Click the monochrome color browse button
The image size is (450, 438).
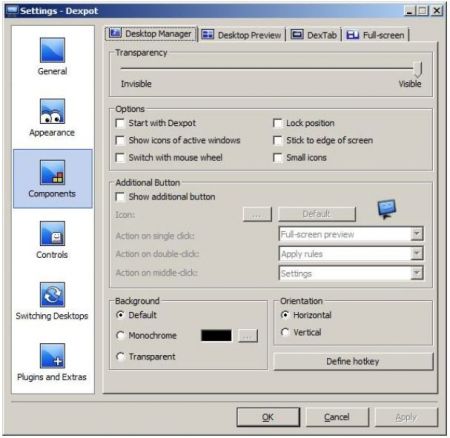[248, 336]
